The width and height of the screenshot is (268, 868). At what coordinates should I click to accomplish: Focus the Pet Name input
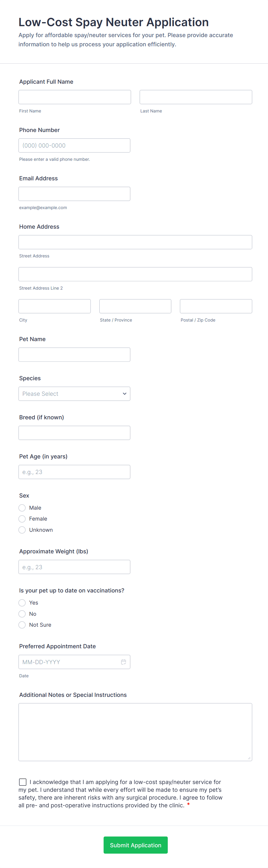pos(74,355)
